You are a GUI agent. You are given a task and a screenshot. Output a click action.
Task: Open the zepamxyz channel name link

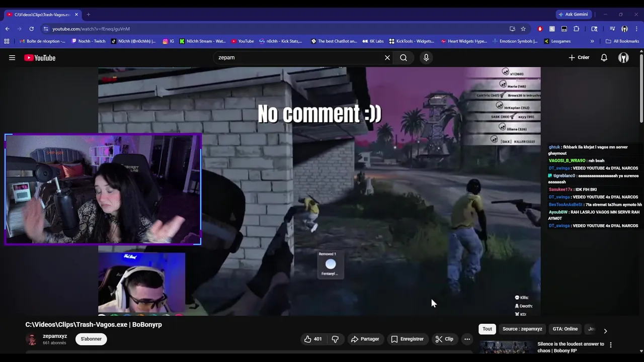tap(55, 336)
